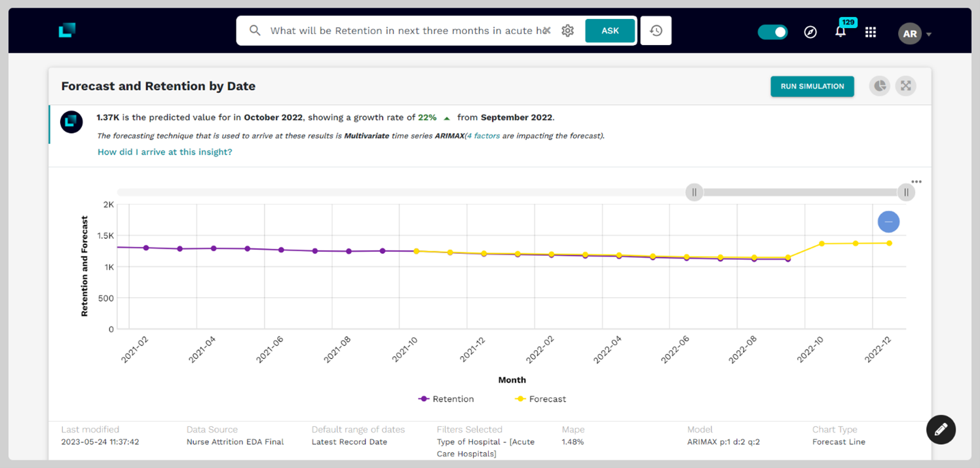Expand the user account dropdown arrow

(x=929, y=35)
